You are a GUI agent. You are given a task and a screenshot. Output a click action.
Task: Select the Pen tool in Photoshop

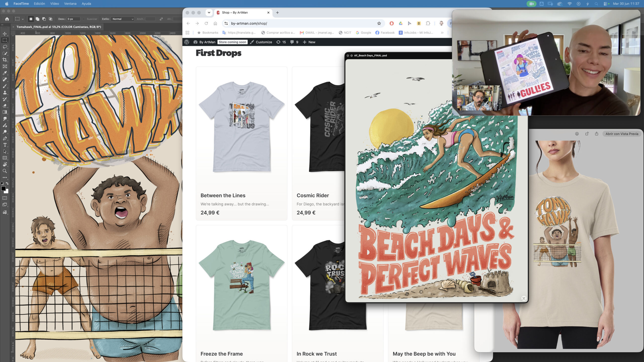5,138
